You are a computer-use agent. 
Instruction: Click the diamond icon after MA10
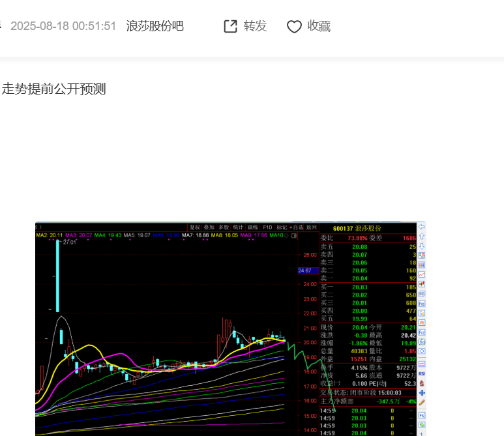(286, 235)
